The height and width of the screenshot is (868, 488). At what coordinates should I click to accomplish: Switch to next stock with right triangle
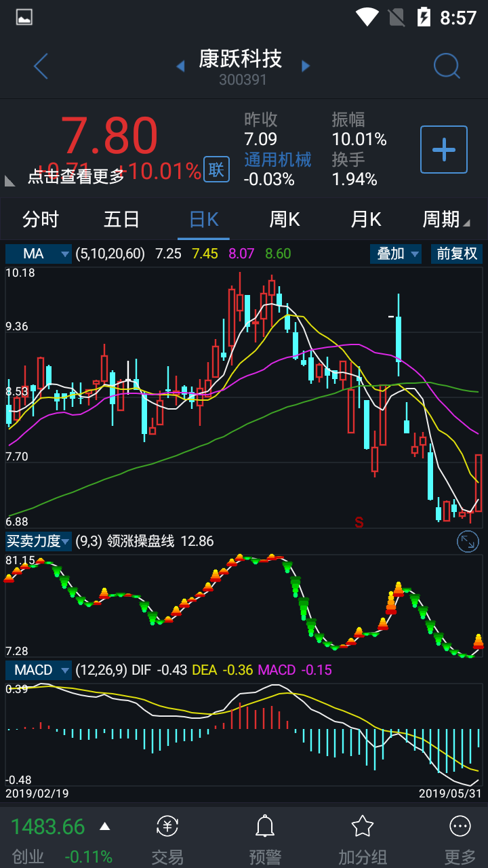(306, 66)
